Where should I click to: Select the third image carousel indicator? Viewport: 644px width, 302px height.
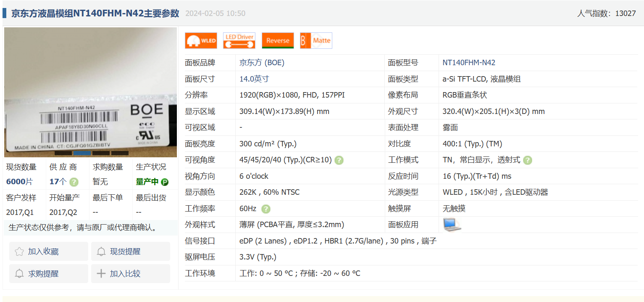pyautogui.click(x=101, y=153)
